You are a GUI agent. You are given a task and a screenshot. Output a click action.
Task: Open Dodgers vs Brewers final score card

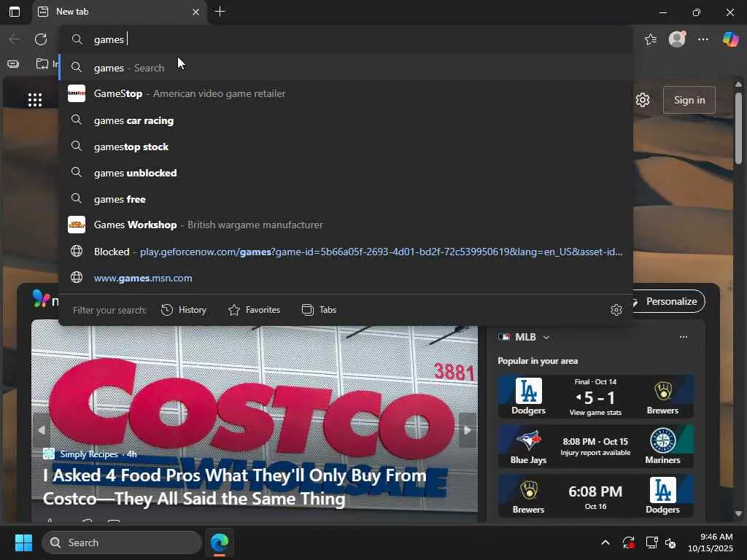pyautogui.click(x=595, y=397)
